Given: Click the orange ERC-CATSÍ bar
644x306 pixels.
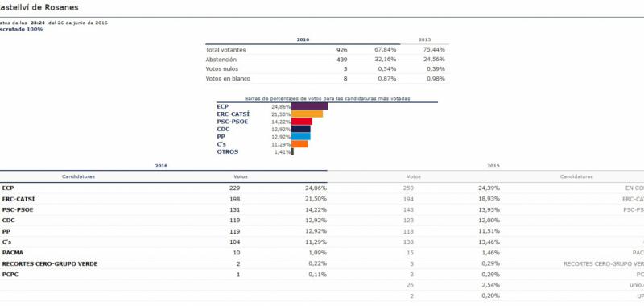Looking at the screenshot, I should (x=307, y=114).
